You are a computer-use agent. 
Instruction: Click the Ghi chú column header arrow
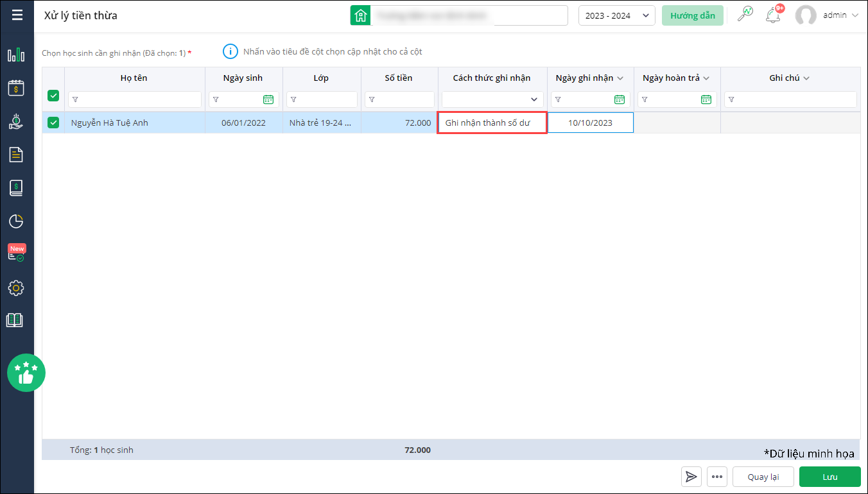coord(806,78)
